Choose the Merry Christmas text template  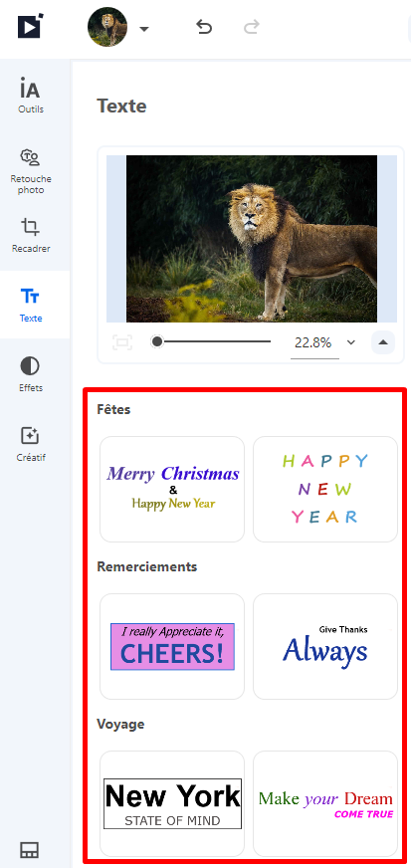point(172,489)
